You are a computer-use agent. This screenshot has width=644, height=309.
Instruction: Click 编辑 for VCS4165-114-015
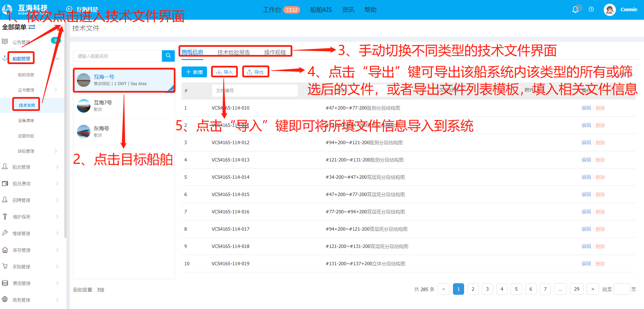586,194
